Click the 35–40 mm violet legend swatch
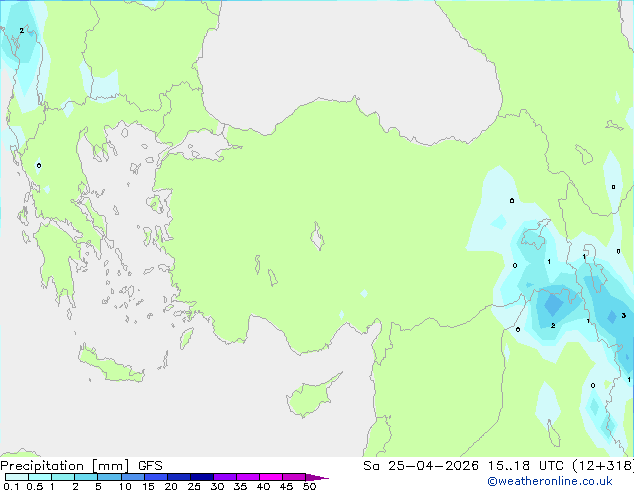 (x=248, y=477)
